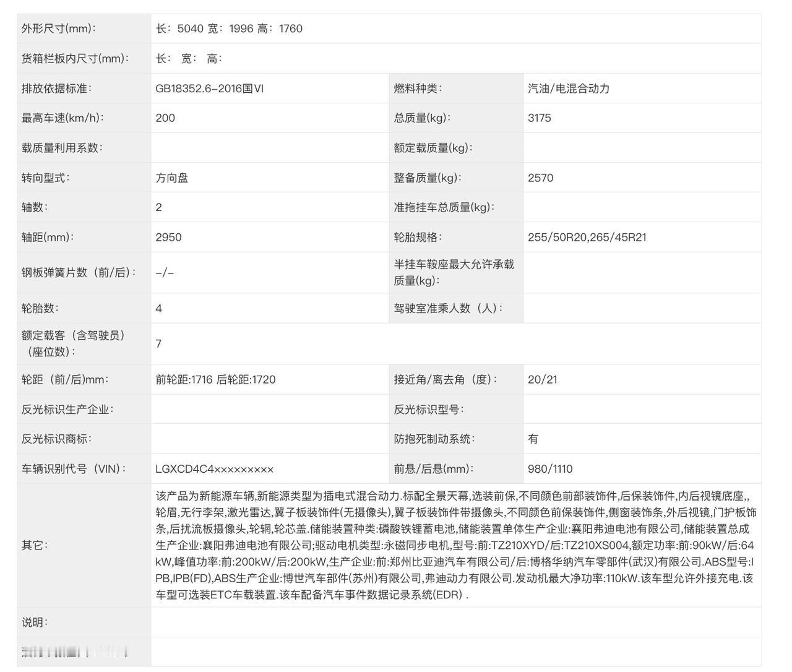Click the 转向型式 label

click(45, 178)
